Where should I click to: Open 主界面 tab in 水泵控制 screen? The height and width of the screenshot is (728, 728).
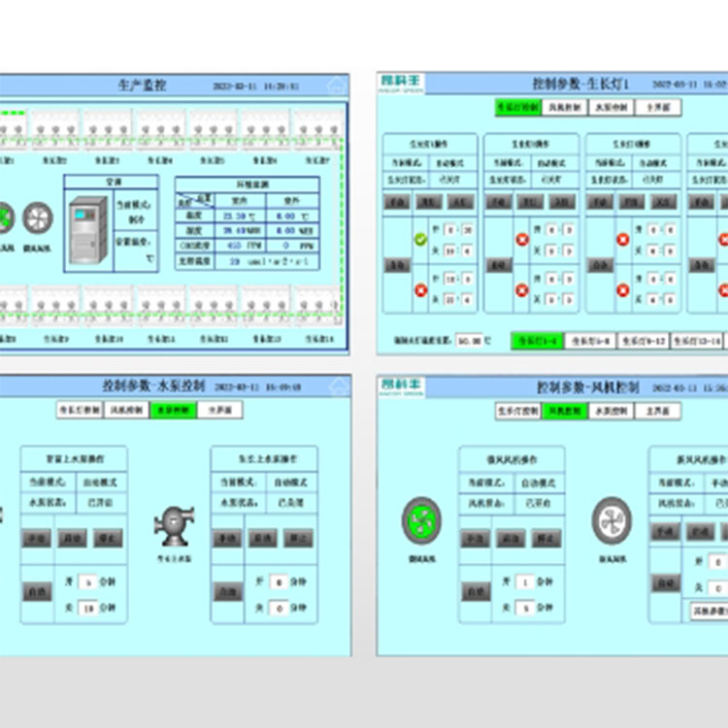click(x=220, y=410)
